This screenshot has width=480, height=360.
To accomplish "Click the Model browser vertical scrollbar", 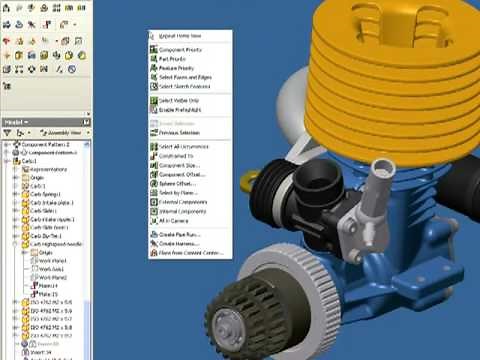I will tap(87, 250).
